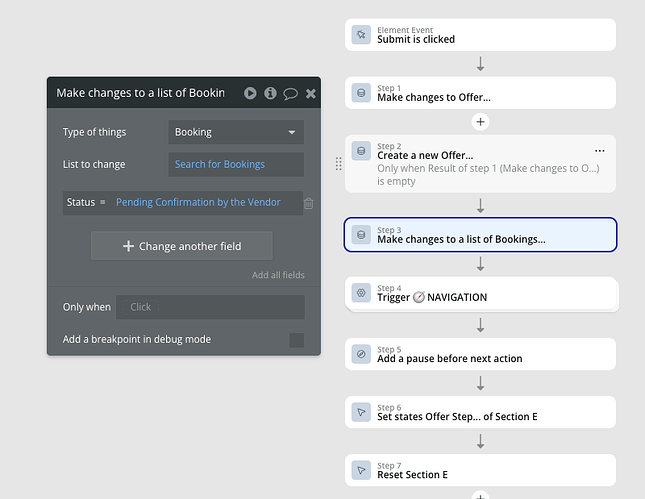Click the cursor icon on Submit event

coord(361,35)
